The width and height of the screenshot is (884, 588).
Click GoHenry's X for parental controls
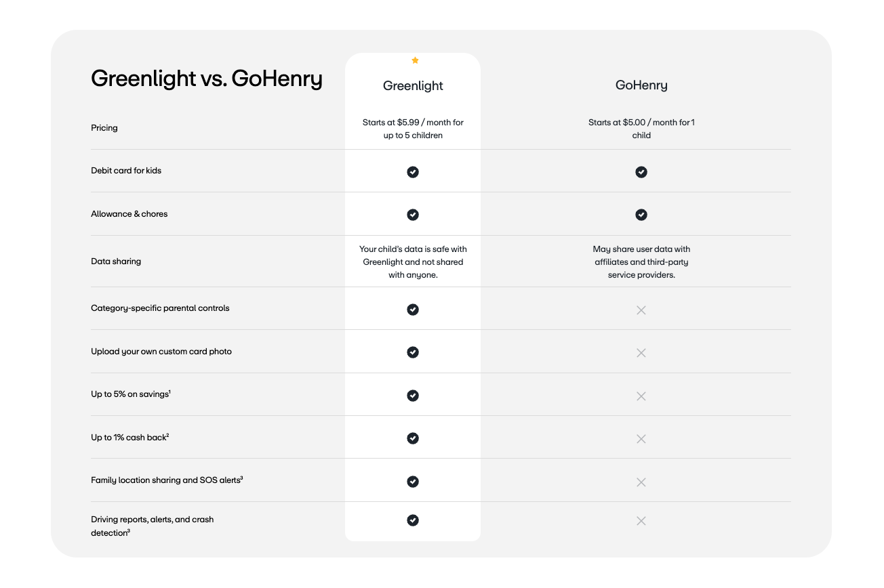pyautogui.click(x=641, y=310)
